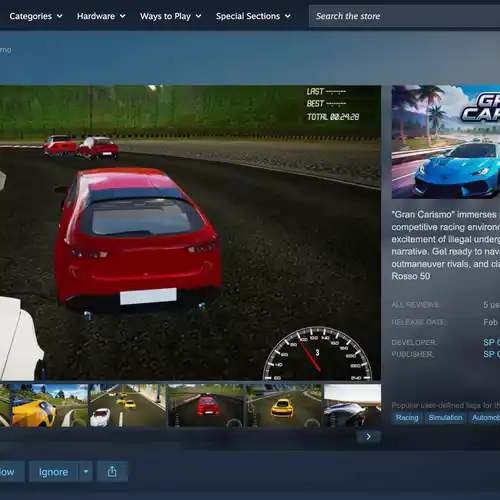Open the yellow car track thumbnail

[x=284, y=405]
